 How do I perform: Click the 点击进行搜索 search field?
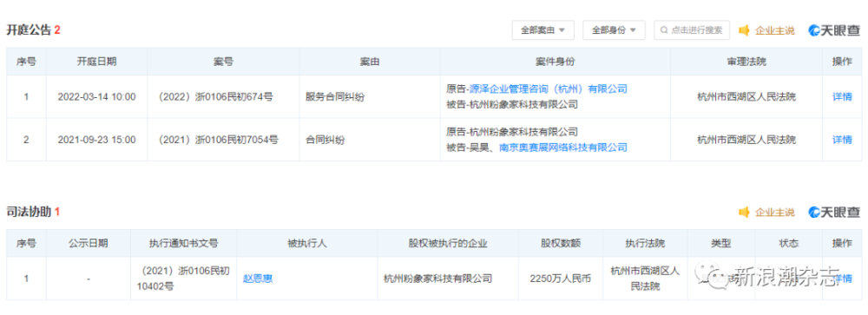click(692, 30)
